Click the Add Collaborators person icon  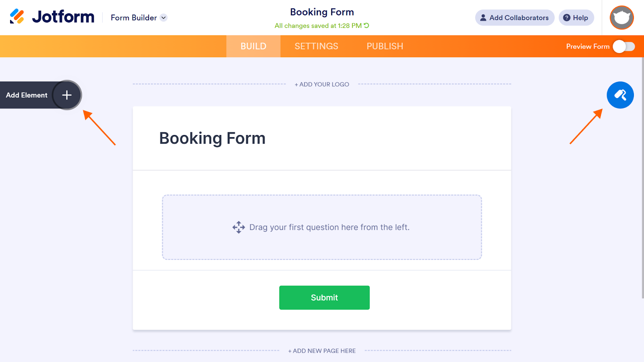483,18
